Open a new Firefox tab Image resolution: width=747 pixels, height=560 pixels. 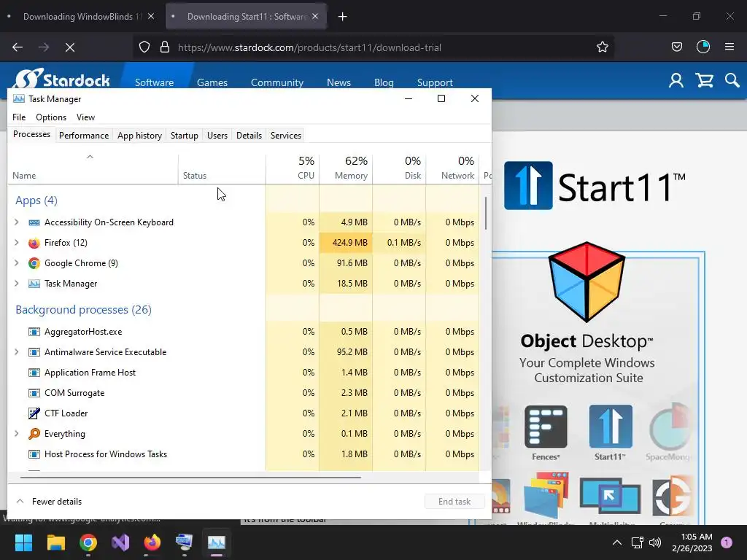click(343, 17)
